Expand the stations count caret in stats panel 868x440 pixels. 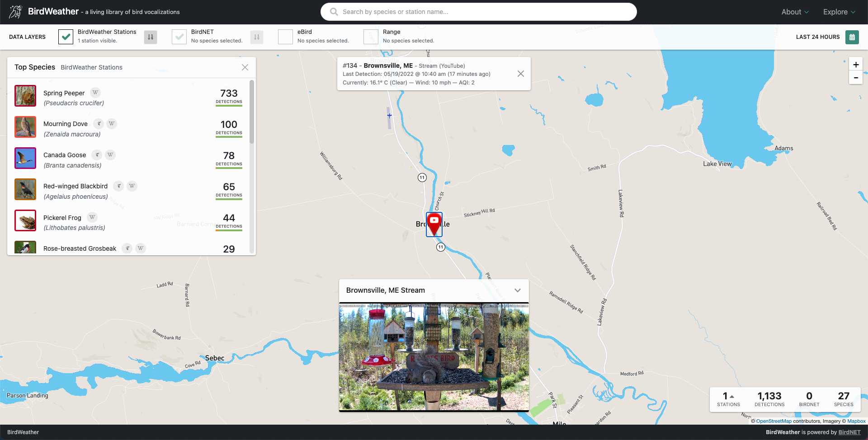(x=732, y=397)
